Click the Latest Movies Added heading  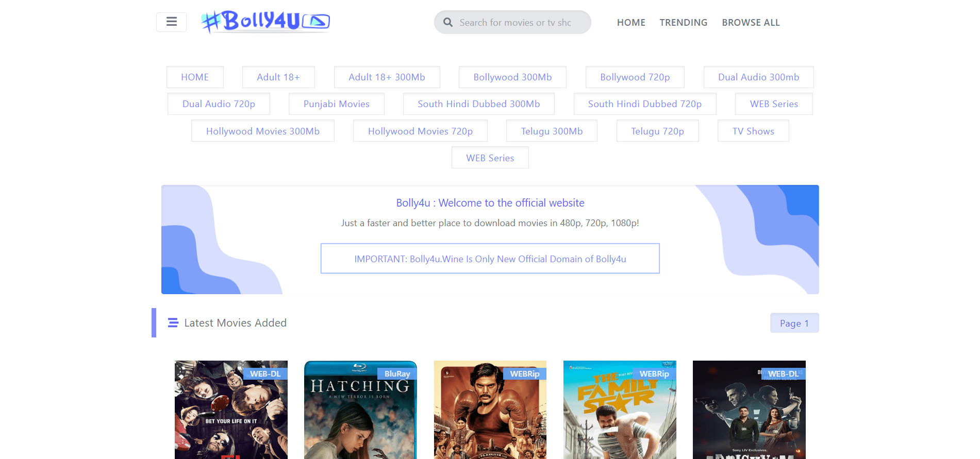coord(235,323)
